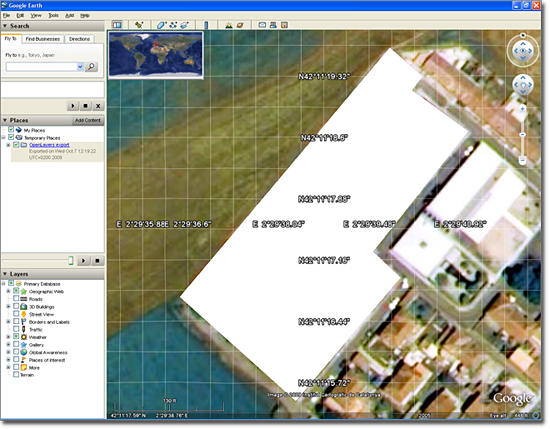
Task: Switch to Sky view with the planet icon
Action: pyautogui.click(x=240, y=25)
